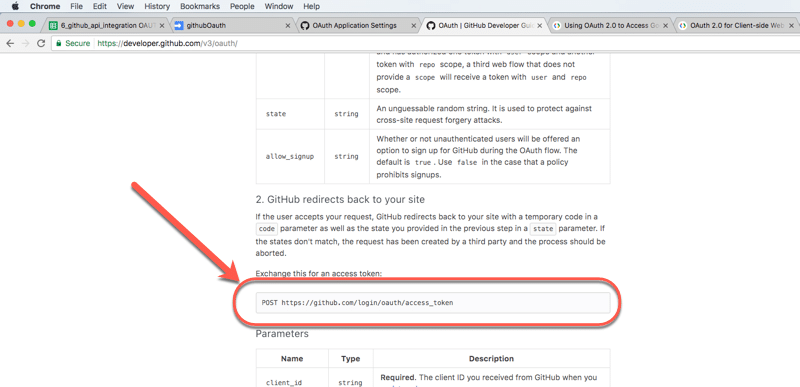Click the favicon on OAuth 2.0 Client-side tab

(683, 25)
